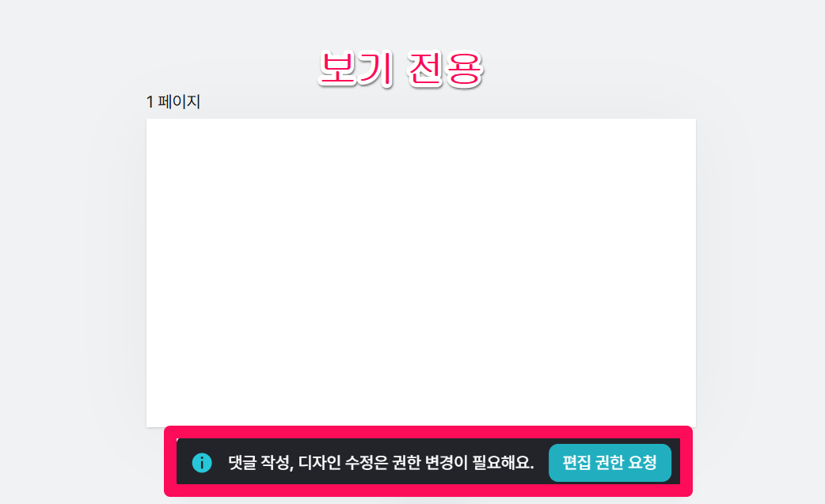Request edit access via 편집 권한 요청 button
The image size is (825, 504).
[x=610, y=463]
